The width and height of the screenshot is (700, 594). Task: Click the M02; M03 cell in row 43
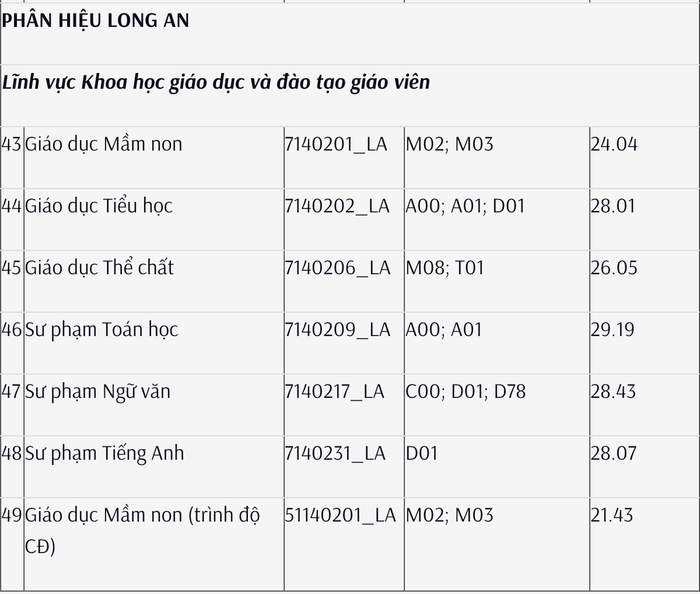tap(450, 144)
